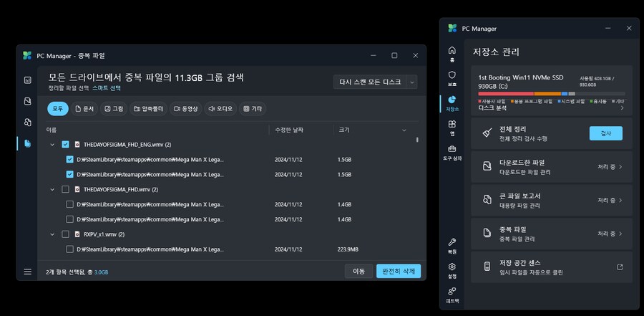The width and height of the screenshot is (644, 316).
Task: Collapse the THEDAYOFSIGMA_FHD_ENG.wmv group
Action: (52, 145)
